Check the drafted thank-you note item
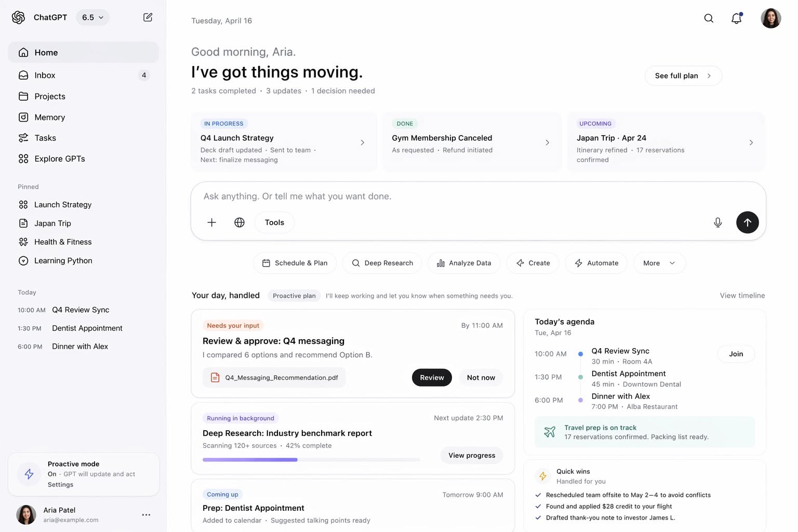Image resolution: width=798 pixels, height=532 pixels. 538,517
